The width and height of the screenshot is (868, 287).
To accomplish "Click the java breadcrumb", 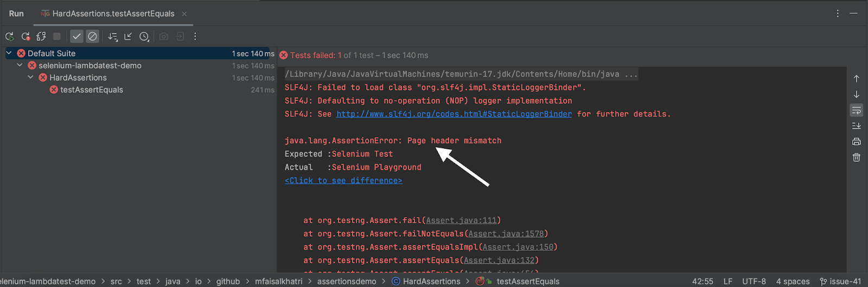I will pos(173,281).
